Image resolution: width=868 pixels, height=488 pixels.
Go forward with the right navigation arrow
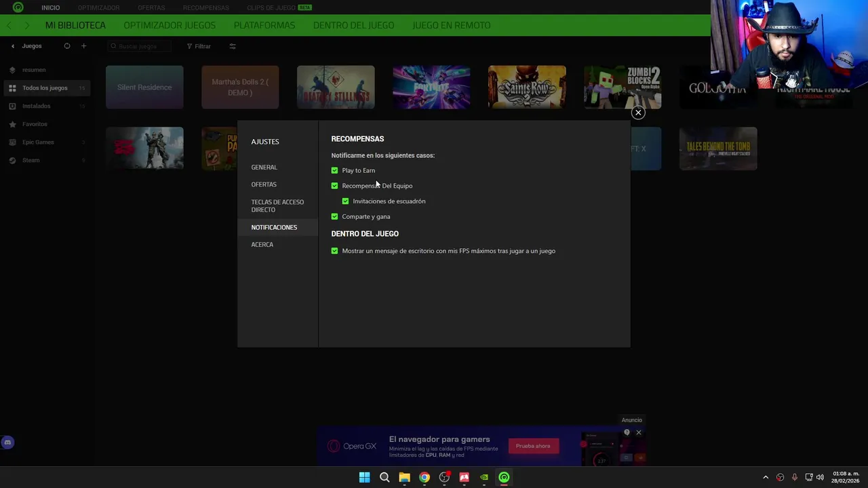(x=26, y=25)
